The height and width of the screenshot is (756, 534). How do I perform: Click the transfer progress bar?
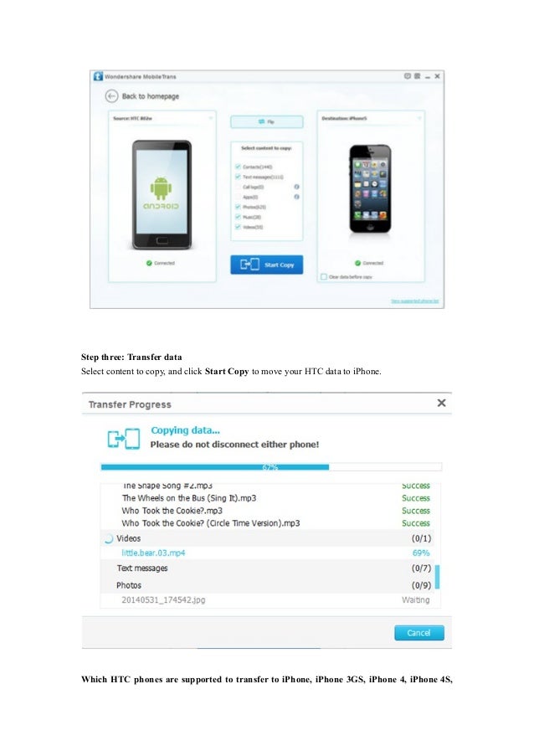[x=271, y=466]
